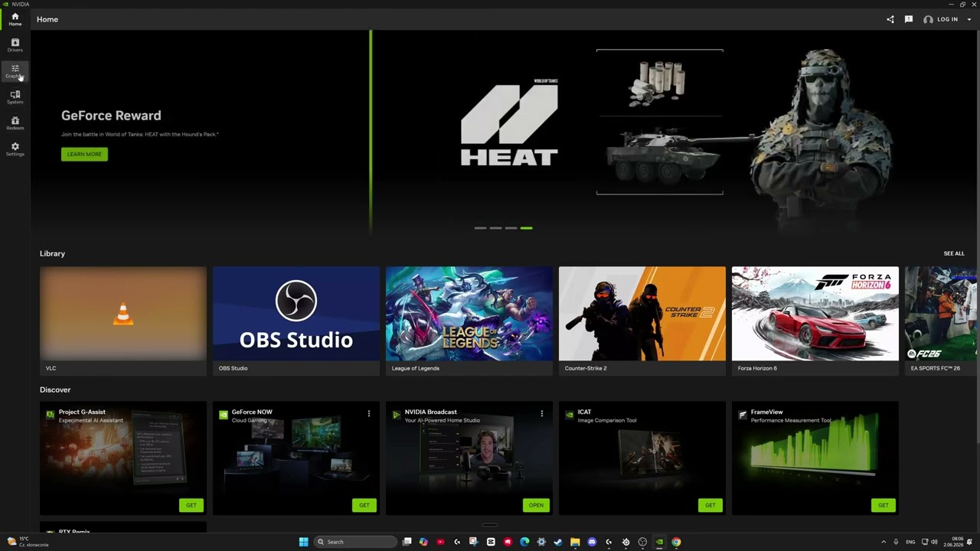Open OBS Studio from taskbar
The width and height of the screenshot is (980, 551).
coord(642,542)
